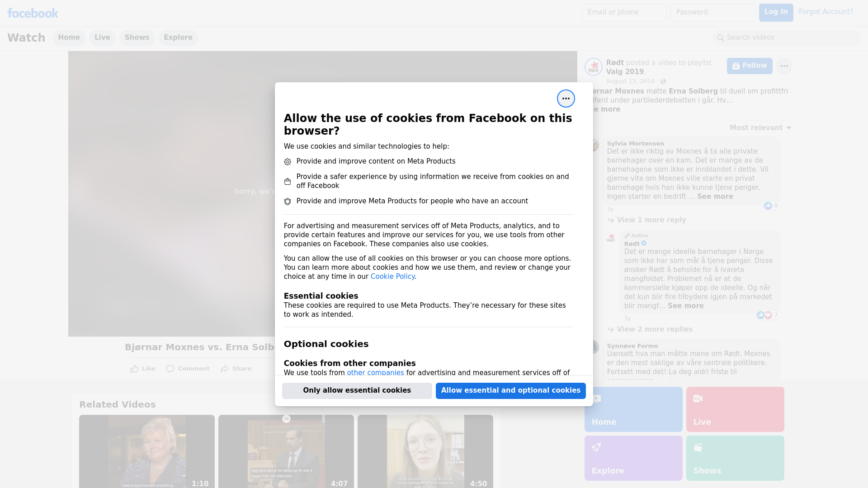This screenshot has width=868, height=488.
Task: Click the Search videos field
Action: coord(787,38)
